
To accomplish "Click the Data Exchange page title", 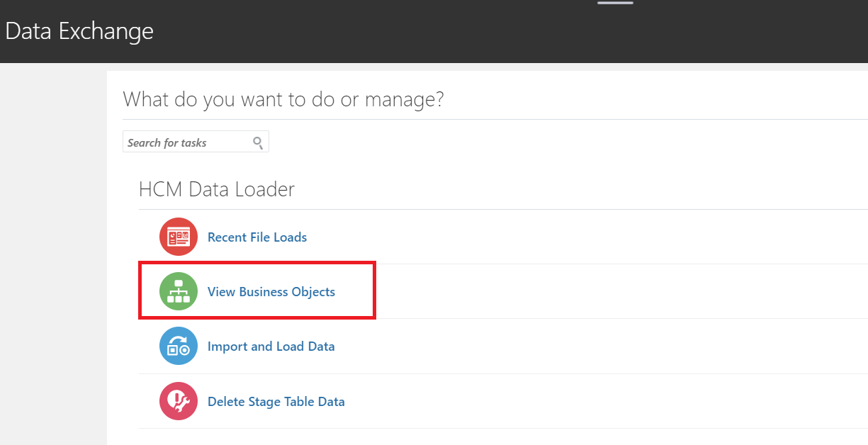I will 79,31.
